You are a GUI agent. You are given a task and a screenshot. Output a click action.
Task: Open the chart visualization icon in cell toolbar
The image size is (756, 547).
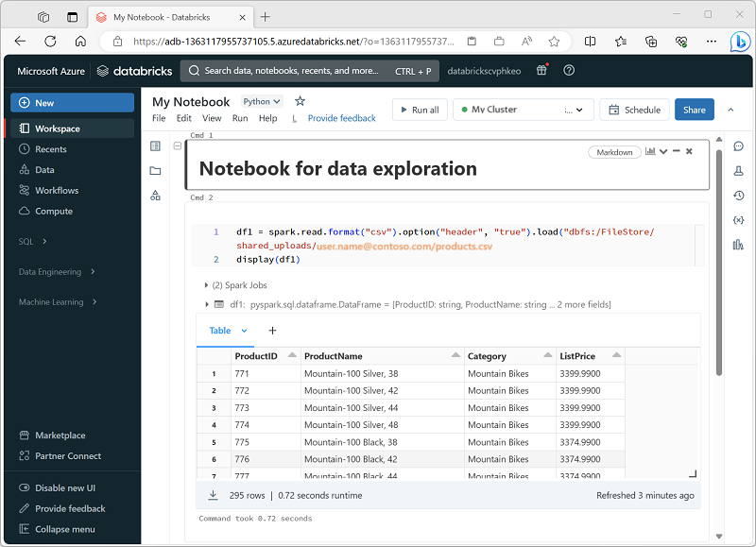click(x=651, y=151)
